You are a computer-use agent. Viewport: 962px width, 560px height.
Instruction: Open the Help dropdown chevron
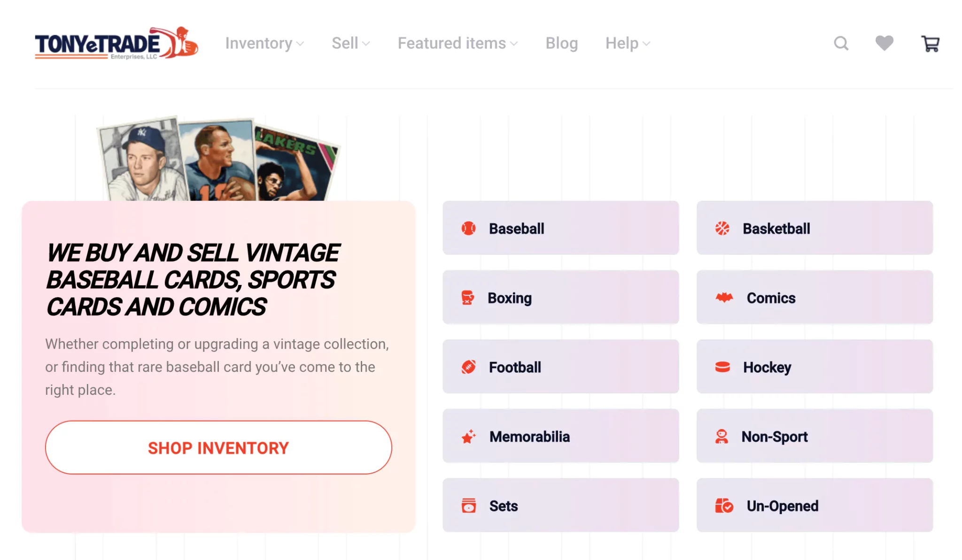point(646,44)
